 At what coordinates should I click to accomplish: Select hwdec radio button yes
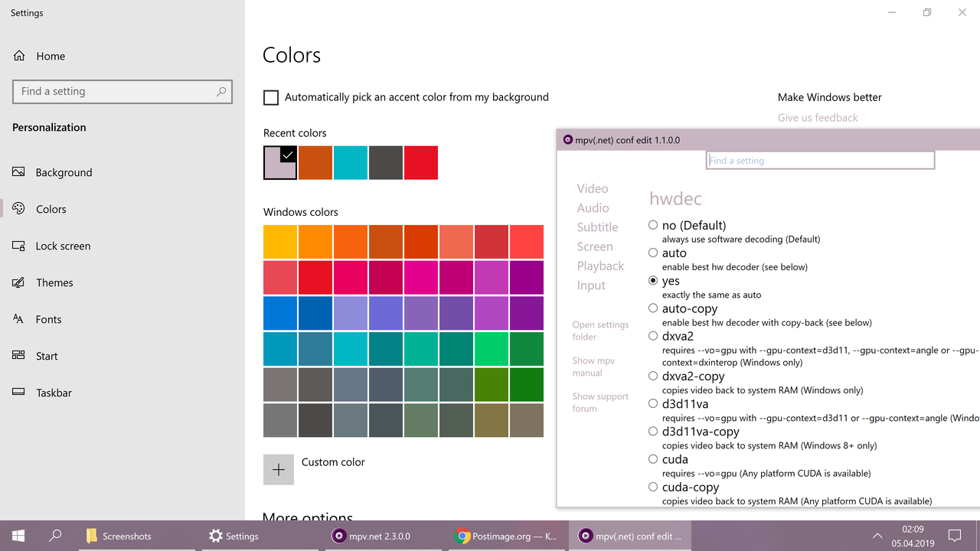pos(653,280)
